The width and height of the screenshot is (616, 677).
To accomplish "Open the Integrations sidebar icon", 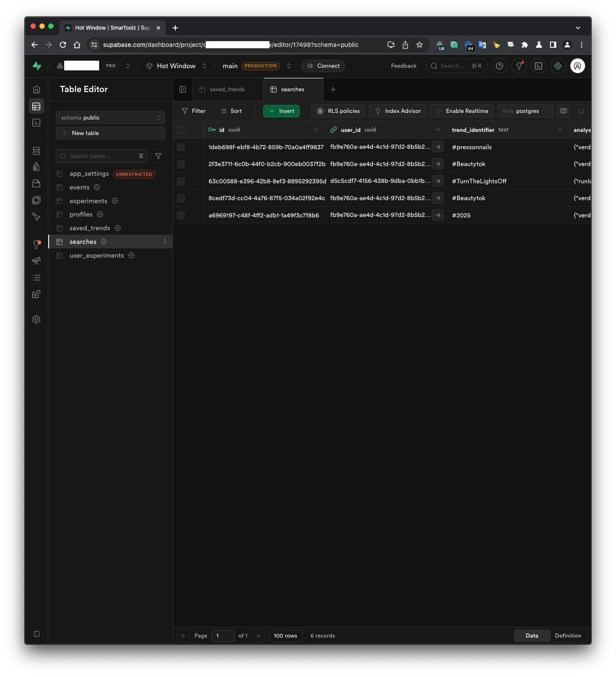I will pyautogui.click(x=36, y=294).
